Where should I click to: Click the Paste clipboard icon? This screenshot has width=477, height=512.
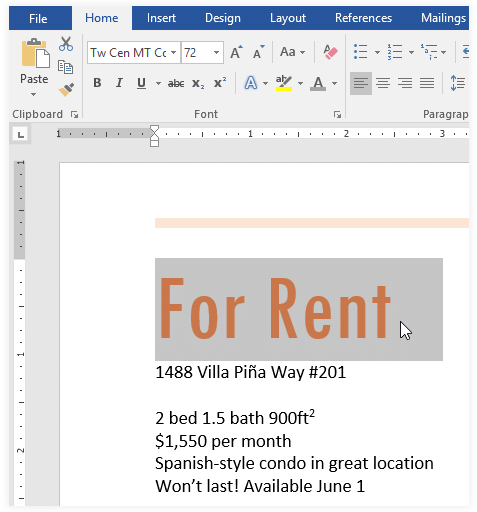pos(35,53)
